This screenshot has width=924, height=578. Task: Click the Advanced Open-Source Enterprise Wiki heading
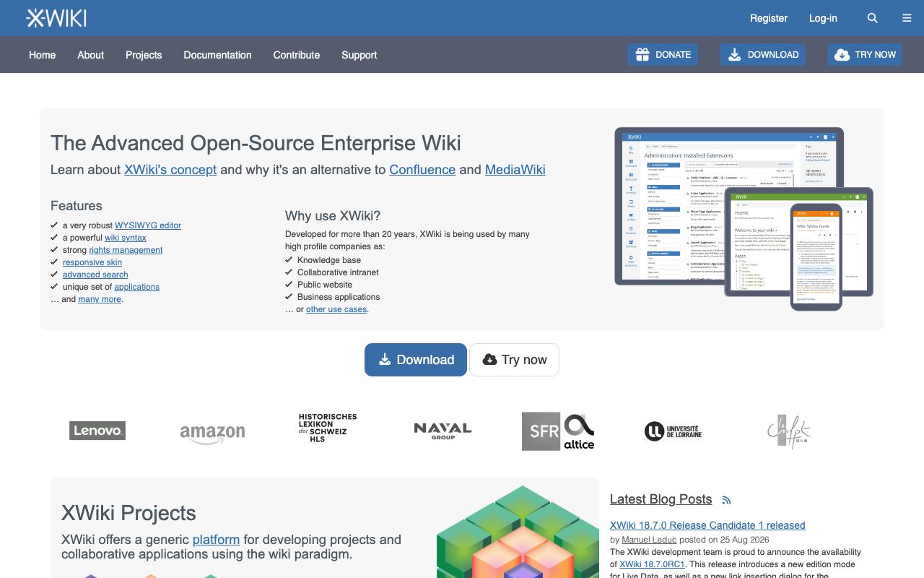point(256,143)
